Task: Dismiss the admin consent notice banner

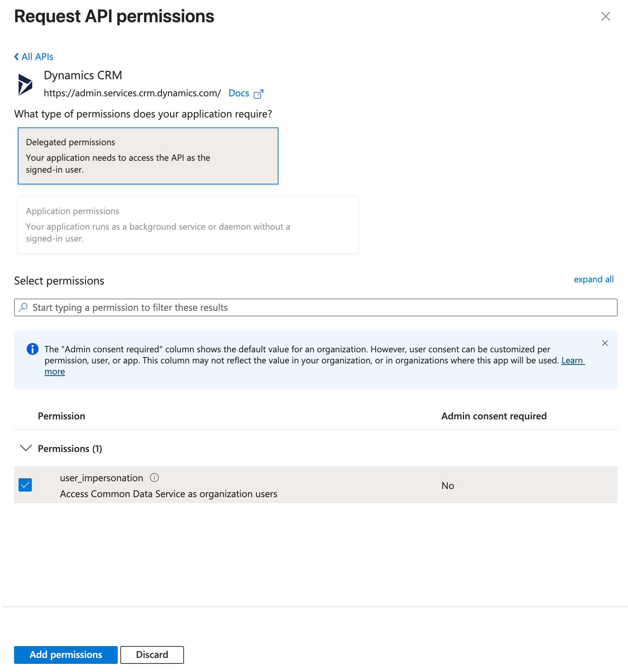Action: pos(605,343)
